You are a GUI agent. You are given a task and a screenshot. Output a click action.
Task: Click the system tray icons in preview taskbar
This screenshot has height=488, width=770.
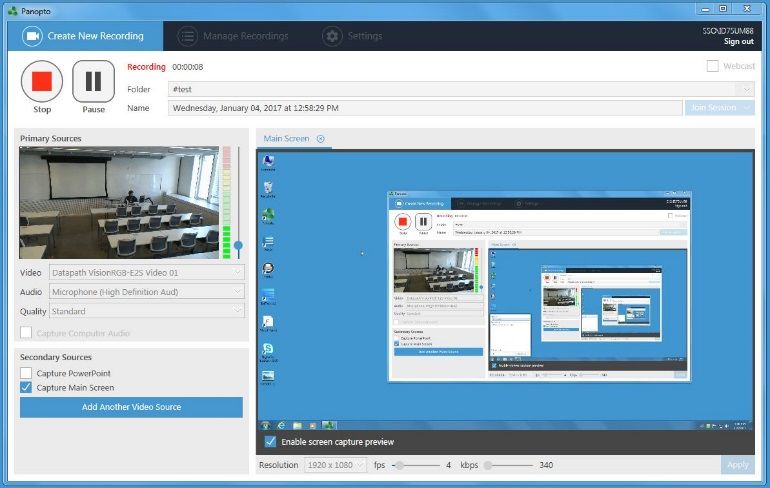tap(715, 426)
